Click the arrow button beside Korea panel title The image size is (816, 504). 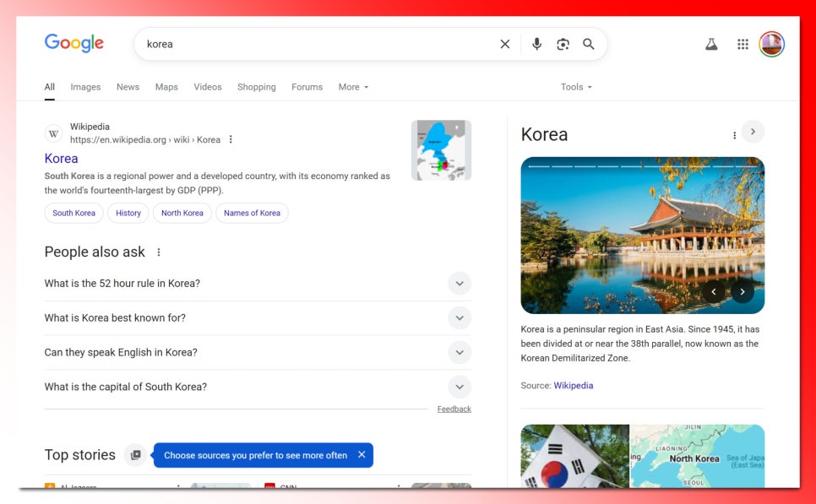point(753,132)
